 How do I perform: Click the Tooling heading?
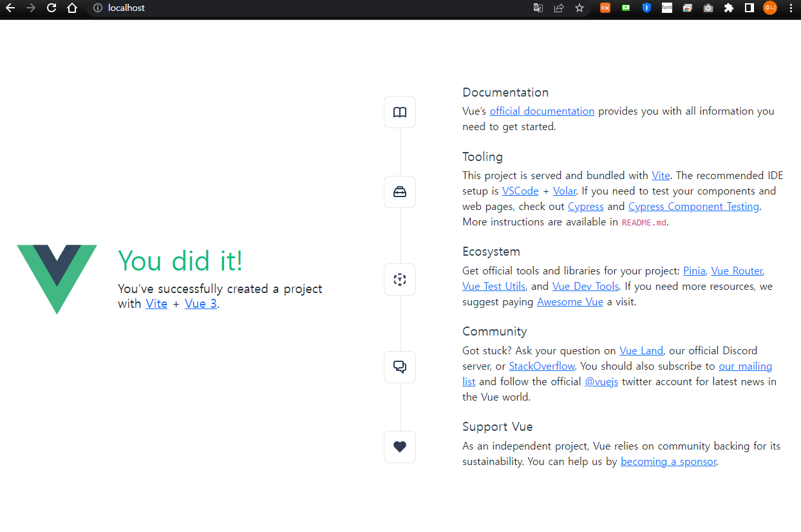[x=482, y=157]
